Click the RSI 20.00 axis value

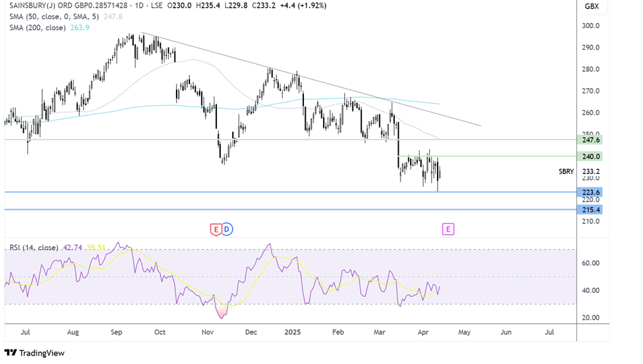(591, 318)
